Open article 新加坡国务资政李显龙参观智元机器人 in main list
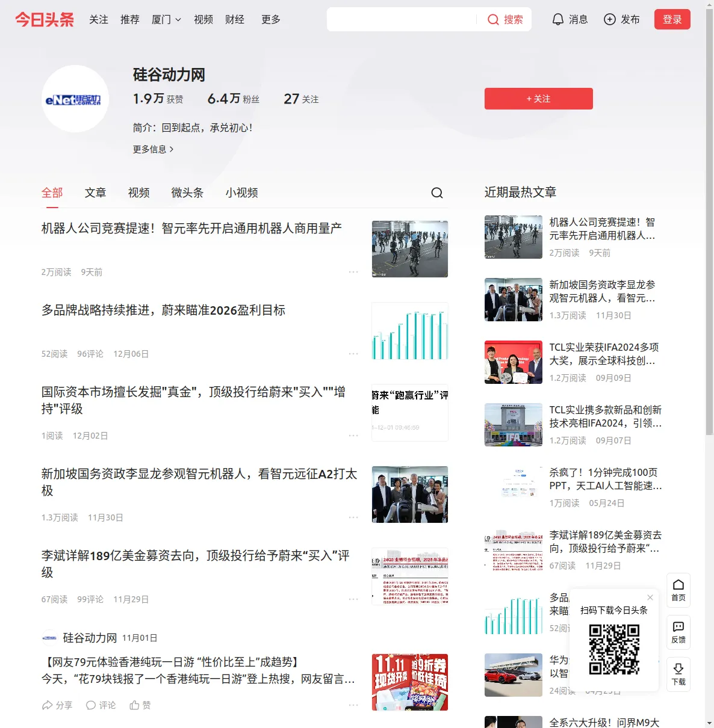The height and width of the screenshot is (728, 714). [x=199, y=483]
